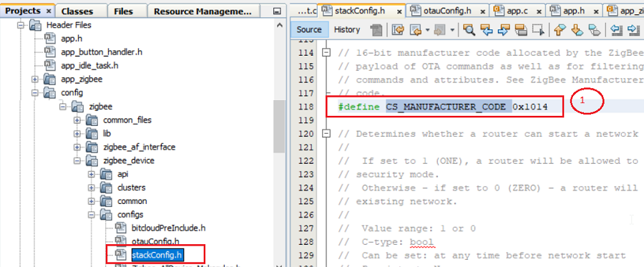Expand the app_zigbee folder
Image resolution: width=644 pixels, height=267 pixels.
click(x=35, y=79)
